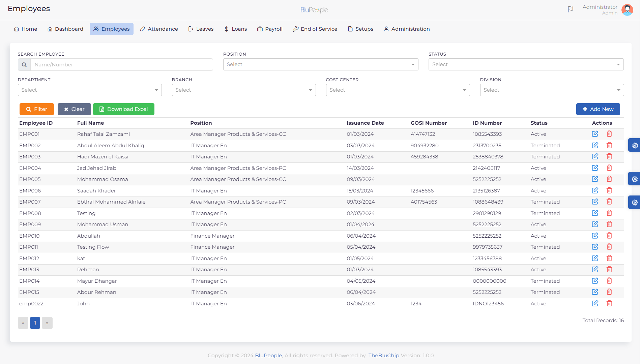Open the flag notifications icon
The image size is (640, 364).
tap(570, 9)
